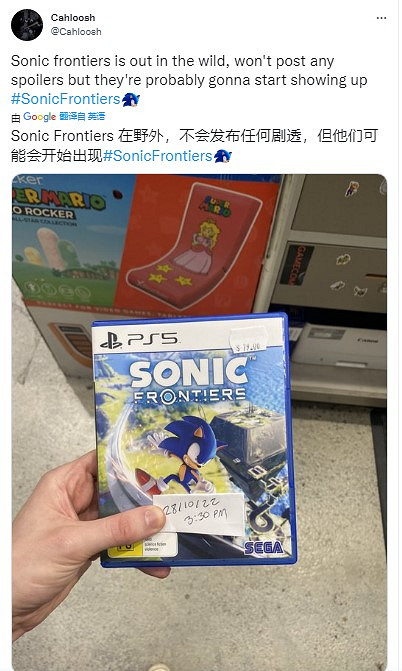Select the English tweet text paragraph
Viewport: 402px width, 671px height.
[189, 80]
